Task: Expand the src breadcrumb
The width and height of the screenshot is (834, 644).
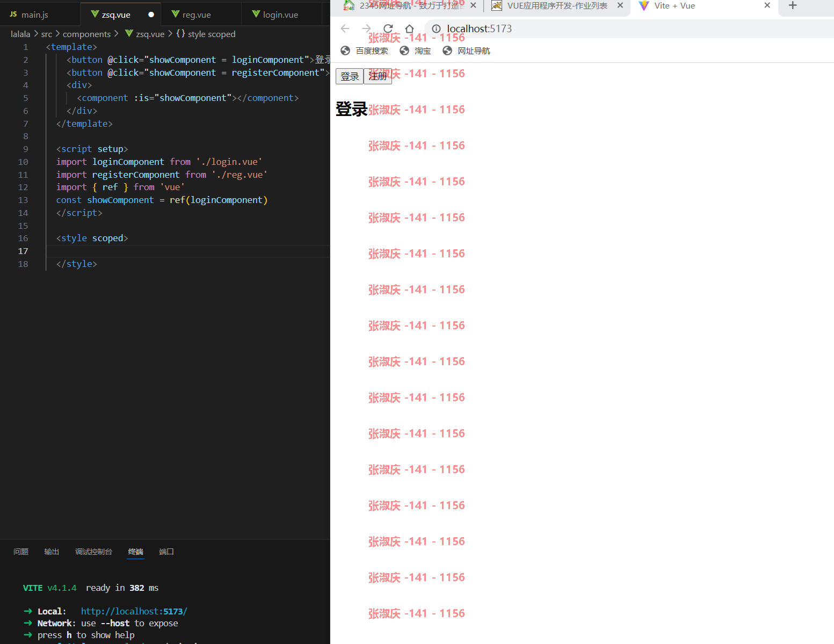Action: 47,34
